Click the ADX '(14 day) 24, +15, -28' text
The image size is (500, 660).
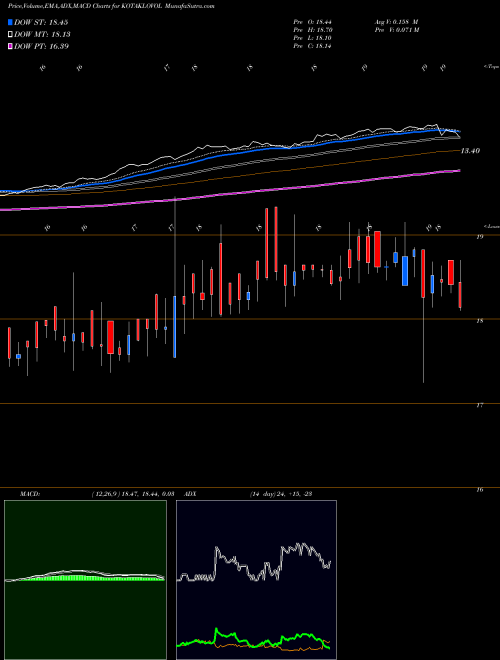coord(281,494)
